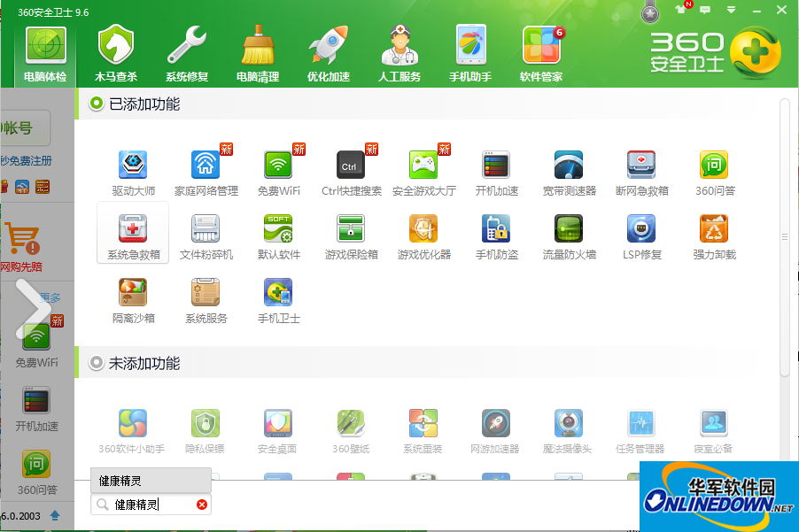
Task: Open 游戏保险箱 game safe
Action: [x=351, y=237]
